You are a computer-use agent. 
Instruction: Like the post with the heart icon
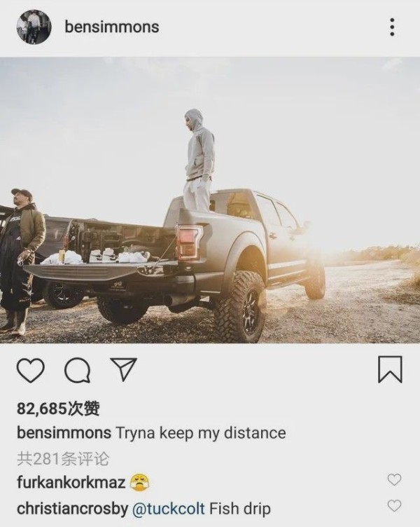tap(31, 370)
